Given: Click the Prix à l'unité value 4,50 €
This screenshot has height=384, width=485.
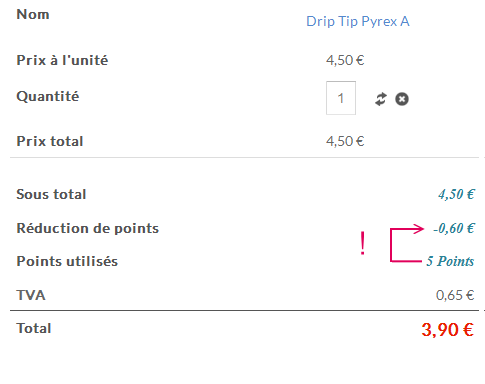Looking at the screenshot, I should tap(345, 60).
